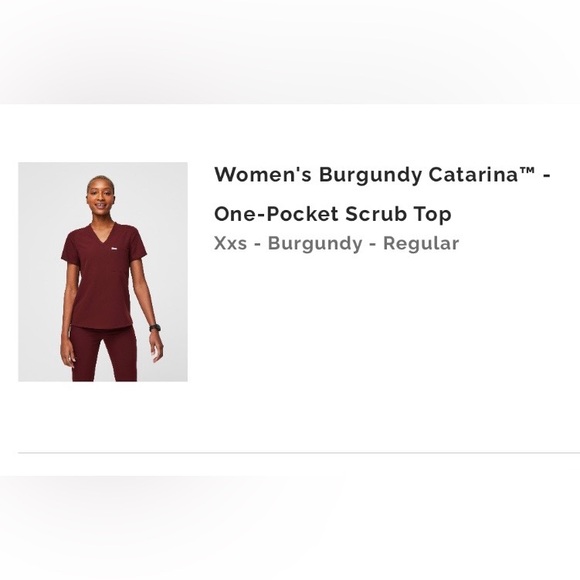Click the blurred gray footer area
This screenshot has height=580, width=580.
pos(290,528)
